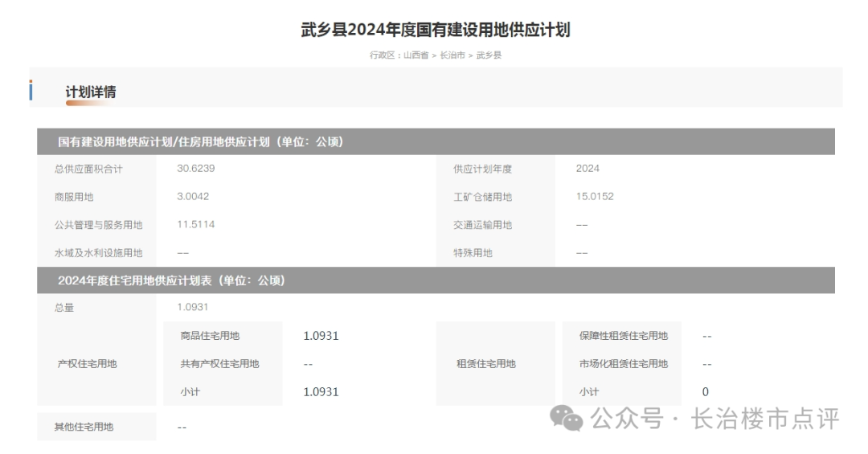The height and width of the screenshot is (454, 868).
Task: Click the 其他住宅用地 label
Action: point(84,427)
